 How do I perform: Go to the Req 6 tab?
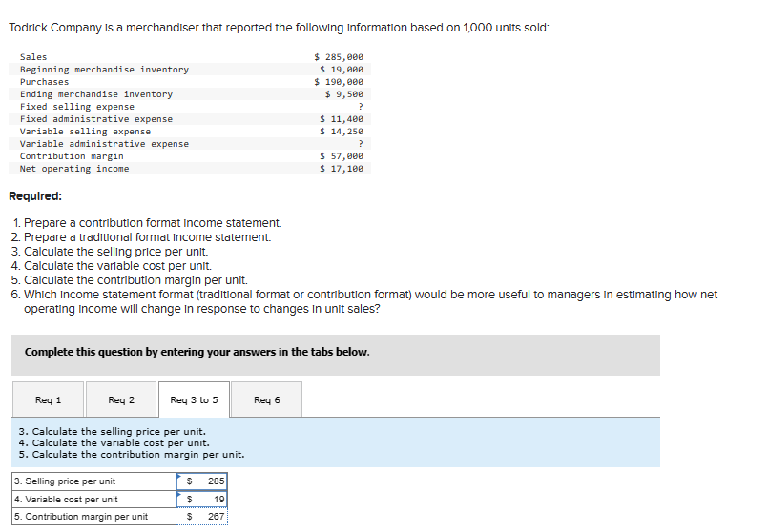[x=266, y=399]
